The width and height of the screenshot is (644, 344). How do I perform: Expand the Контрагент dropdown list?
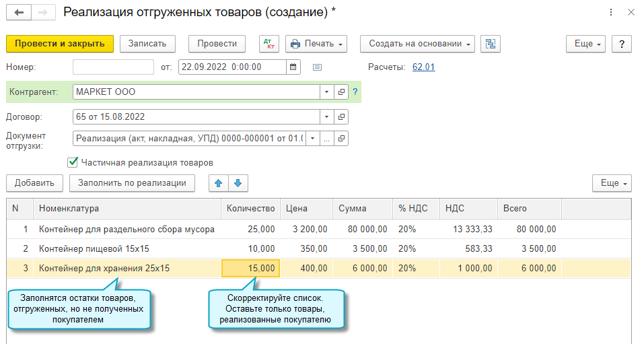pyautogui.click(x=327, y=92)
